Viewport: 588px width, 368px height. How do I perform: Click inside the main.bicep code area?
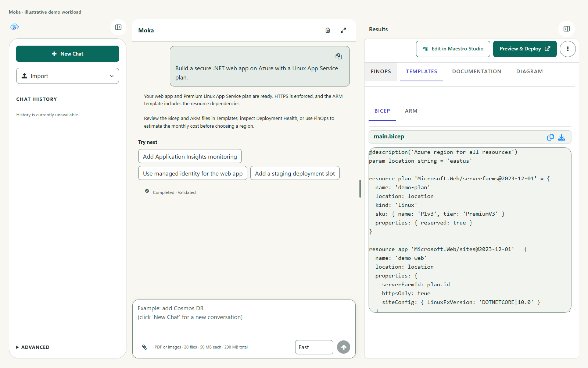(x=470, y=230)
